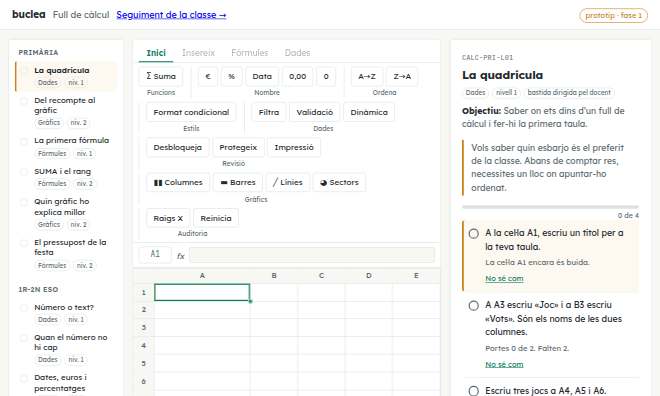660x396 pixels.
Task: Open lesson 'Quan el número no hi cap'
Action: 66,348
